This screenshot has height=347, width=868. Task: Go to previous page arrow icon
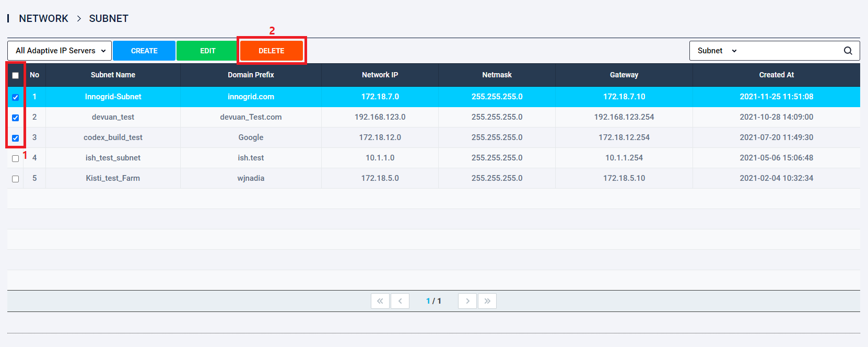coord(400,301)
